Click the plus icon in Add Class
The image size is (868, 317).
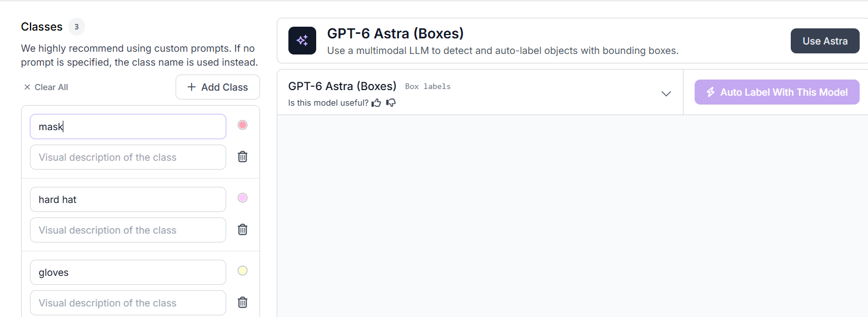pos(192,87)
